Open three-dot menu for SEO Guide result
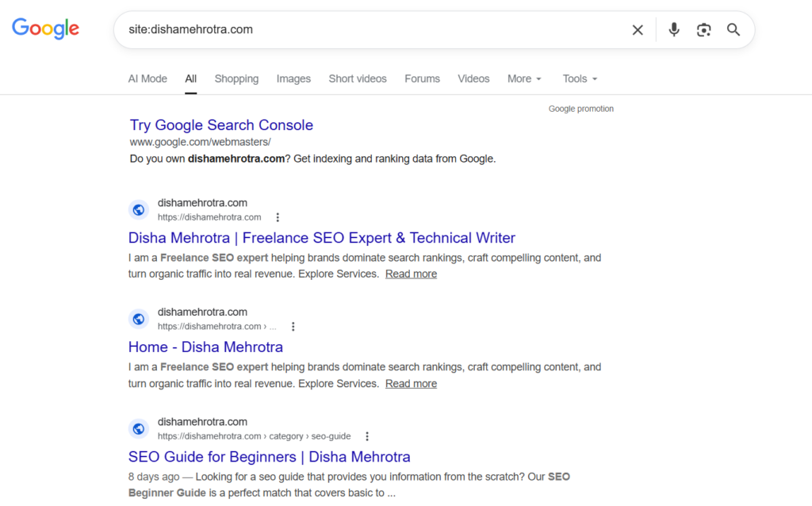This screenshot has width=812, height=506. pos(367,436)
